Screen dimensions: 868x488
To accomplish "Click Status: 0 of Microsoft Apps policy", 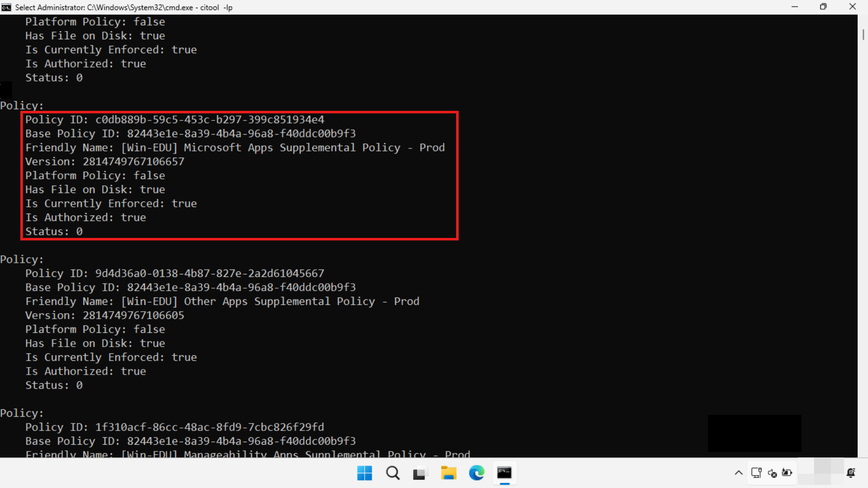I will tap(54, 231).
